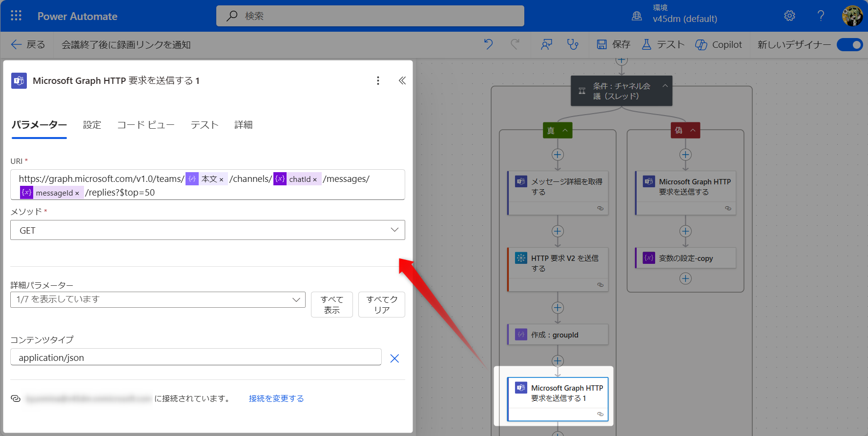Open the action's more options menu
This screenshot has height=436, width=868.
pos(378,80)
